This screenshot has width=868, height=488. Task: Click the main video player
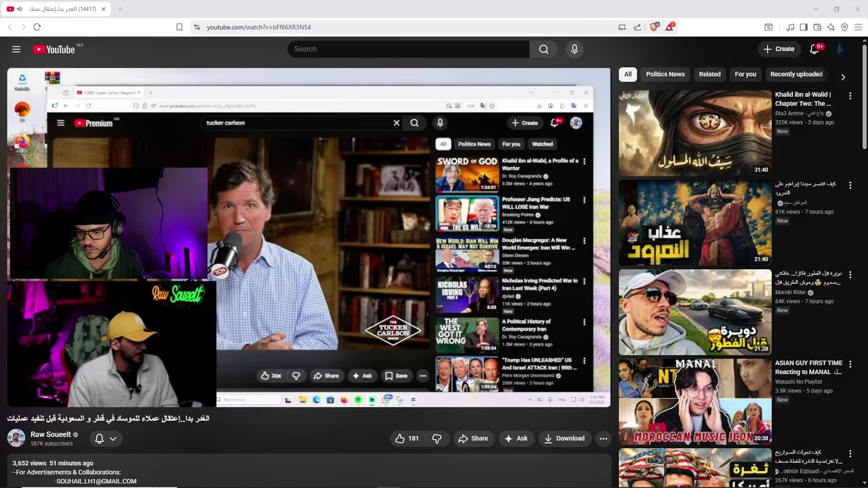tap(309, 237)
